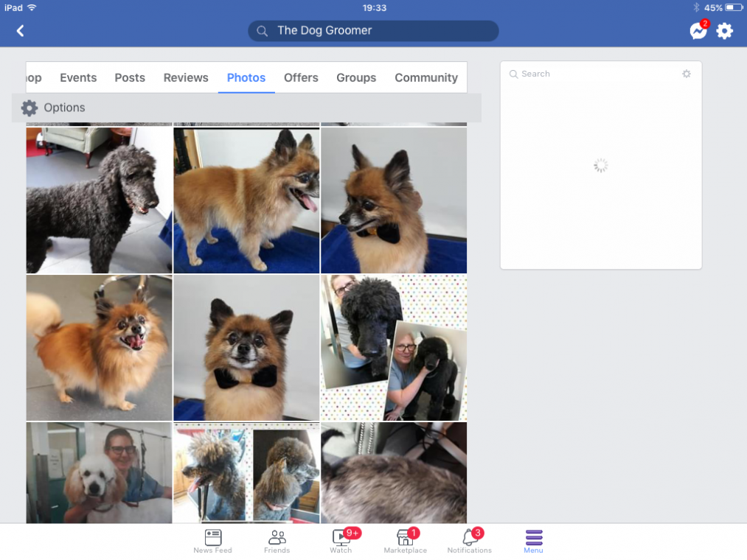Switch to the Posts tab
Screen dimensions: 747x560
click(x=130, y=77)
